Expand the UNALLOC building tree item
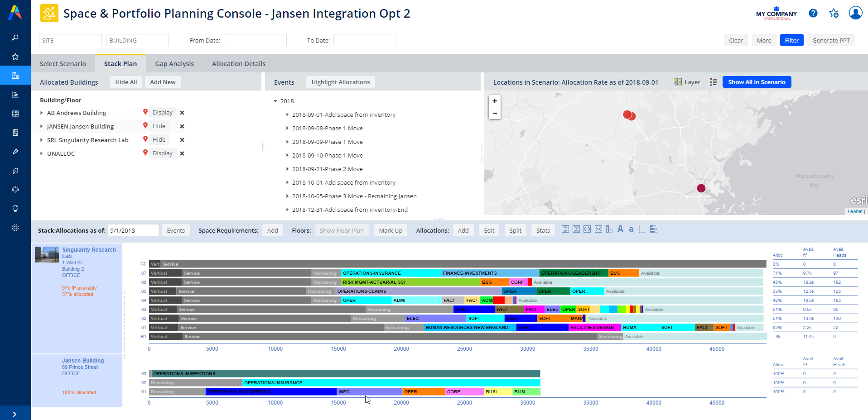The height and width of the screenshot is (420, 868). [x=42, y=153]
